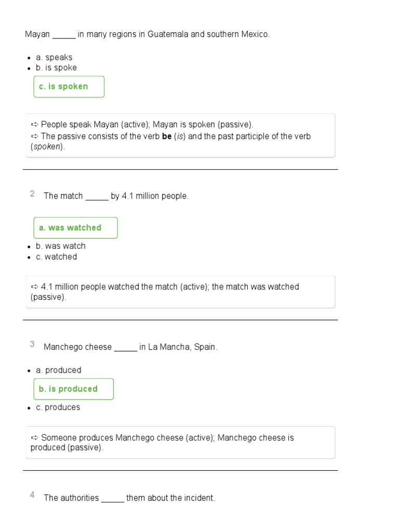Select the highlighted answer "a. was watched"
The height and width of the screenshot is (532, 399).
point(75,228)
